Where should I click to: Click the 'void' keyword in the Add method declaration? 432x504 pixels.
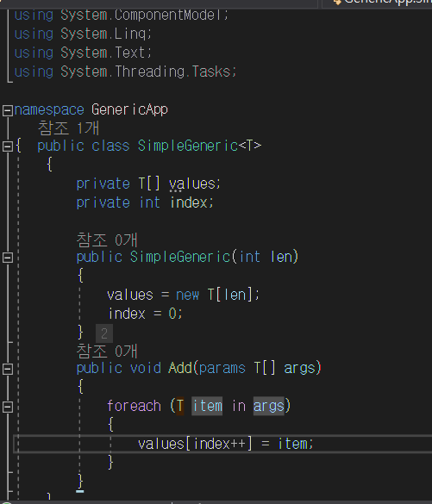(x=146, y=368)
